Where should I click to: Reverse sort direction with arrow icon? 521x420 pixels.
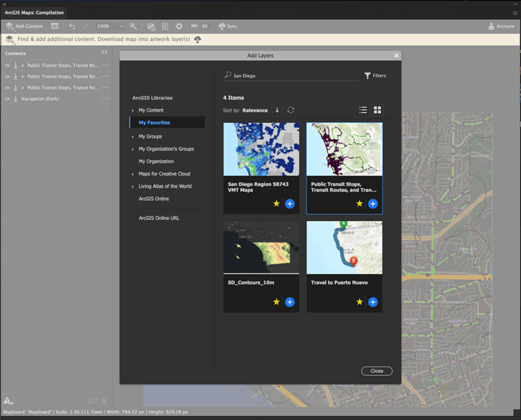(x=277, y=110)
